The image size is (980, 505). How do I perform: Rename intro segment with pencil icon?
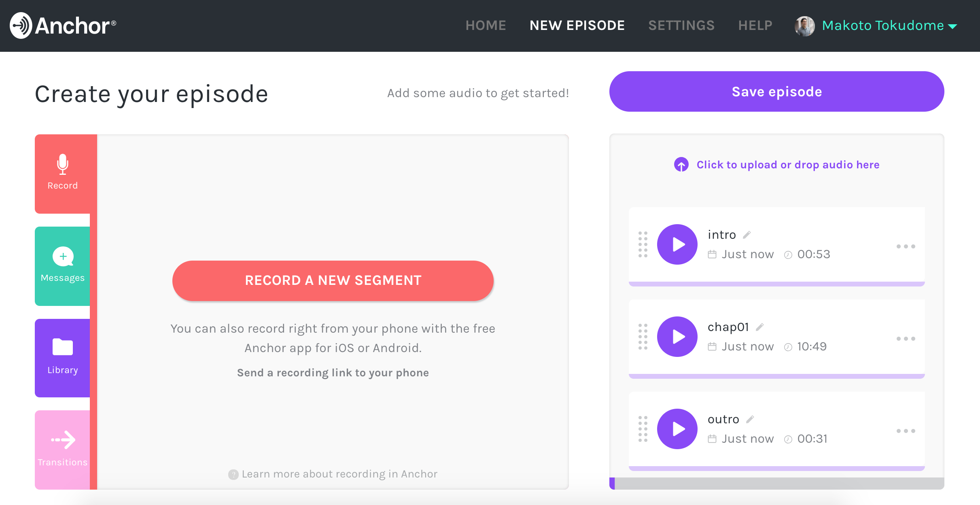(x=747, y=235)
